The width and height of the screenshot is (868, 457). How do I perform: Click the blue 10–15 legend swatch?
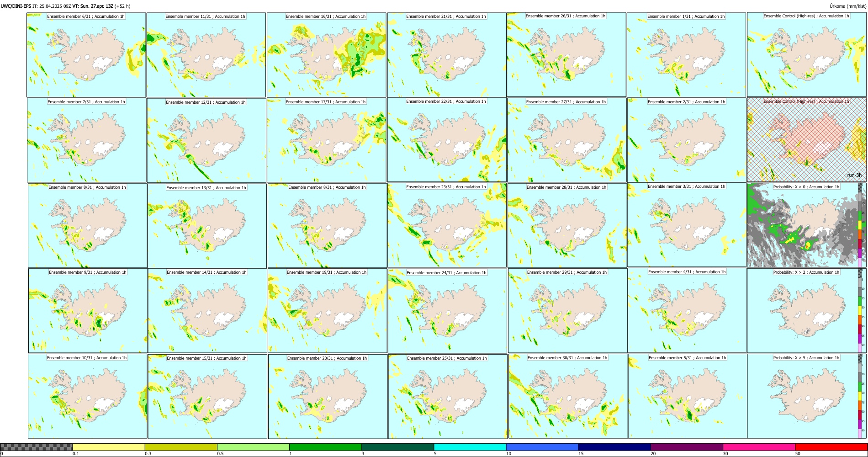[x=542, y=447]
